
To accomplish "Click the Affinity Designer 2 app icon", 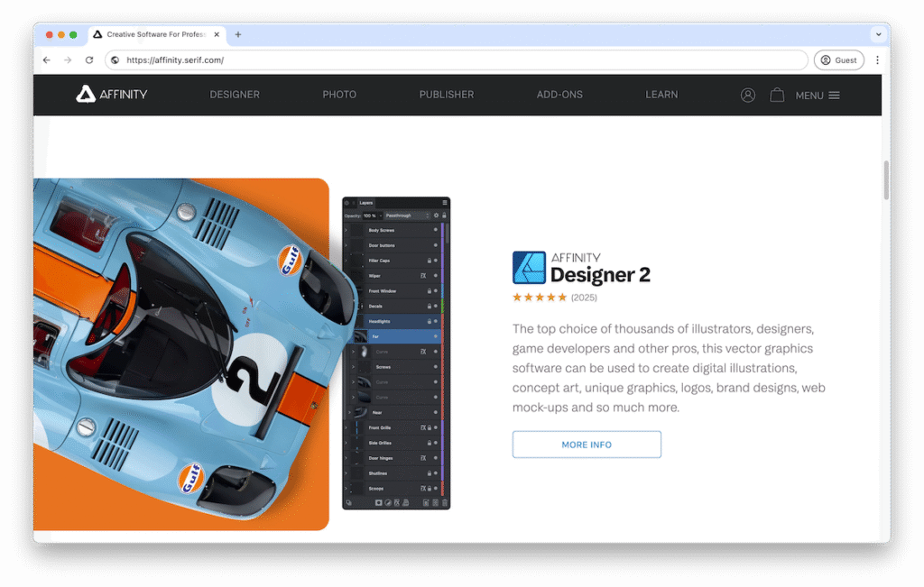I will (529, 267).
